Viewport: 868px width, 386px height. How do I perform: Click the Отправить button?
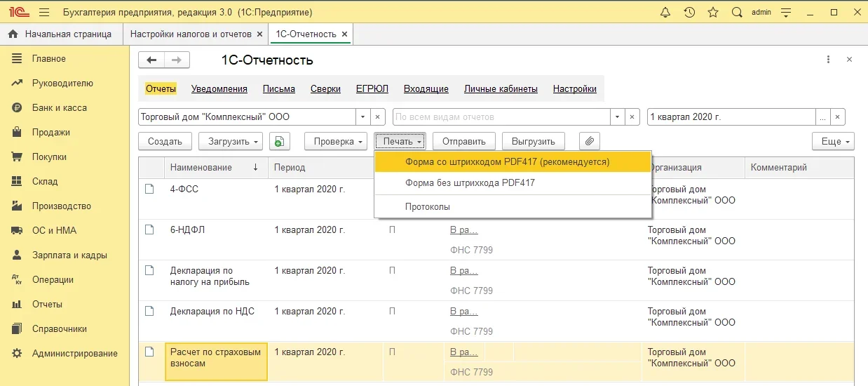coord(464,141)
